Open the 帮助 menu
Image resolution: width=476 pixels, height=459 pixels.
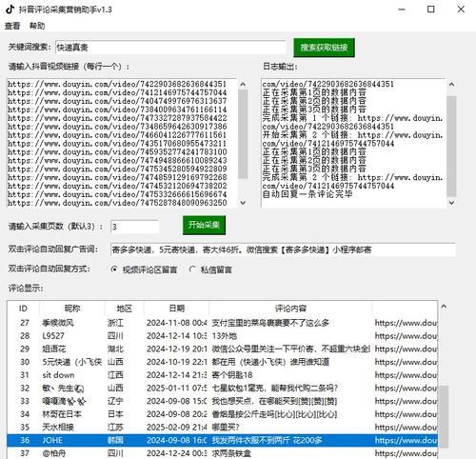pyautogui.click(x=37, y=26)
